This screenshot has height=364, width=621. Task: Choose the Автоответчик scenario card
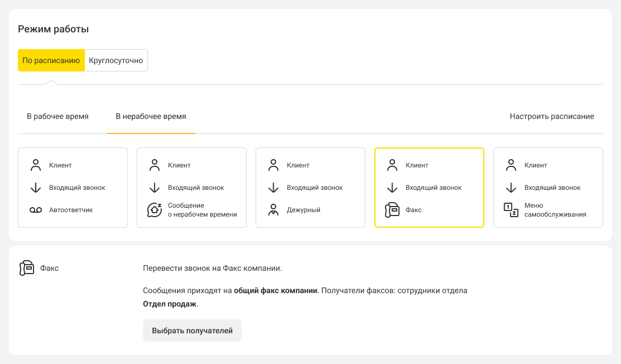[x=73, y=188]
